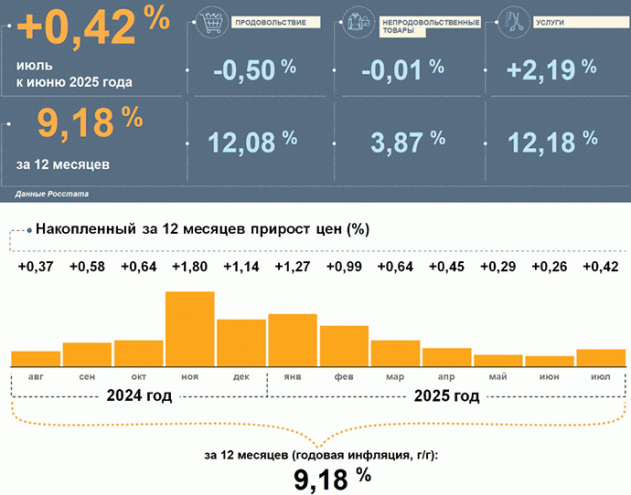The width and height of the screenshot is (631, 495).
Task: Click the 2024 год axis label
Action: click(x=140, y=395)
